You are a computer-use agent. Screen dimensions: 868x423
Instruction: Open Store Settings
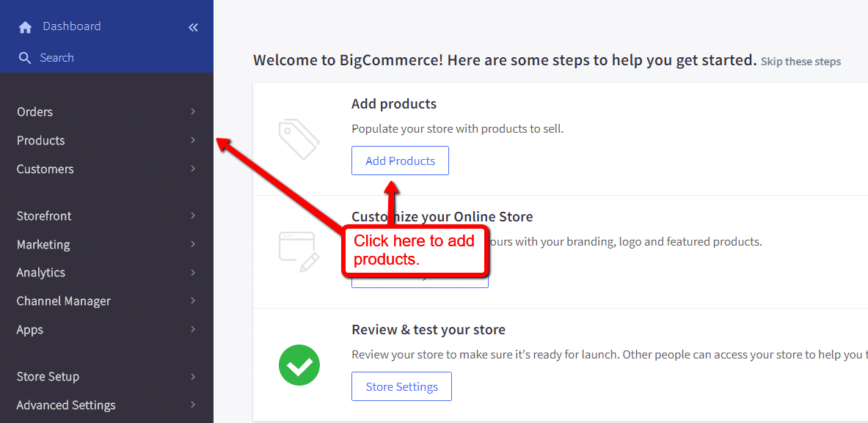[x=401, y=386]
